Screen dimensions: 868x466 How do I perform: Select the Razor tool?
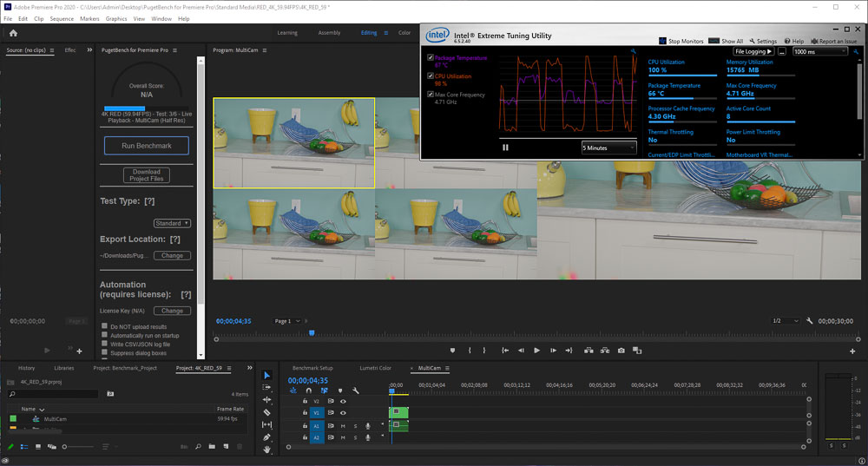[266, 412]
